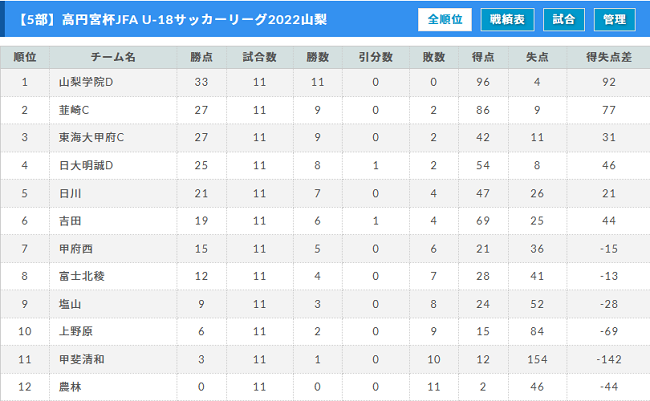The image size is (650, 401).
Task: Click the 失点 column header
Action: [537, 57]
